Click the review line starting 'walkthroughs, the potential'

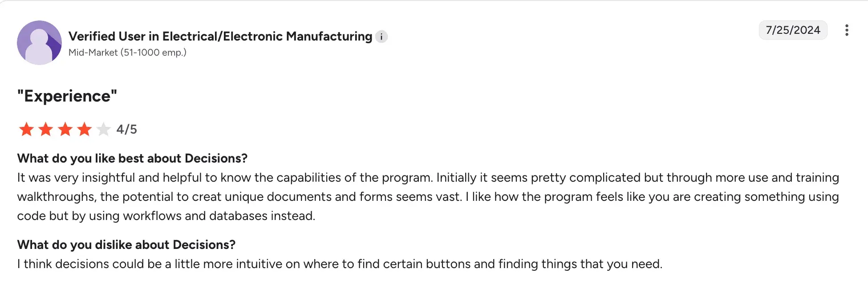427,197
